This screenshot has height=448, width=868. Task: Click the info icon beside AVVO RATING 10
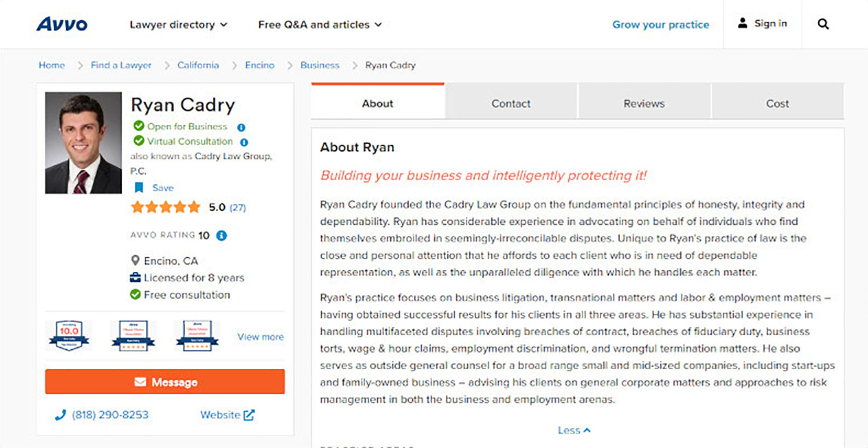[220, 235]
